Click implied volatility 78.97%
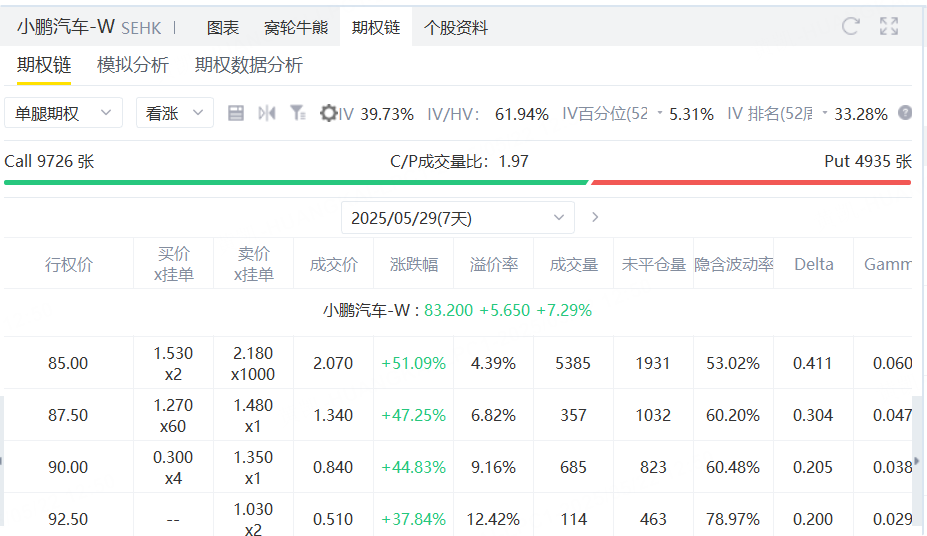Screen dimensions: 927x536 732,519
